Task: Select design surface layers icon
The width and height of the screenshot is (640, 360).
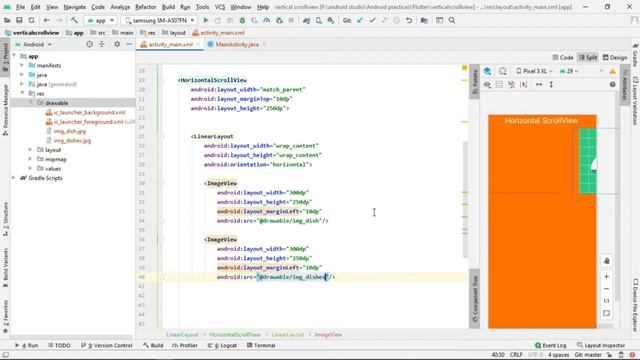Action: 487,71
